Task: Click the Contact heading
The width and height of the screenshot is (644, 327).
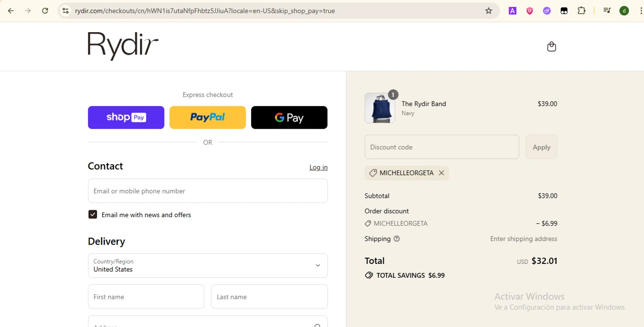Action: click(x=106, y=166)
